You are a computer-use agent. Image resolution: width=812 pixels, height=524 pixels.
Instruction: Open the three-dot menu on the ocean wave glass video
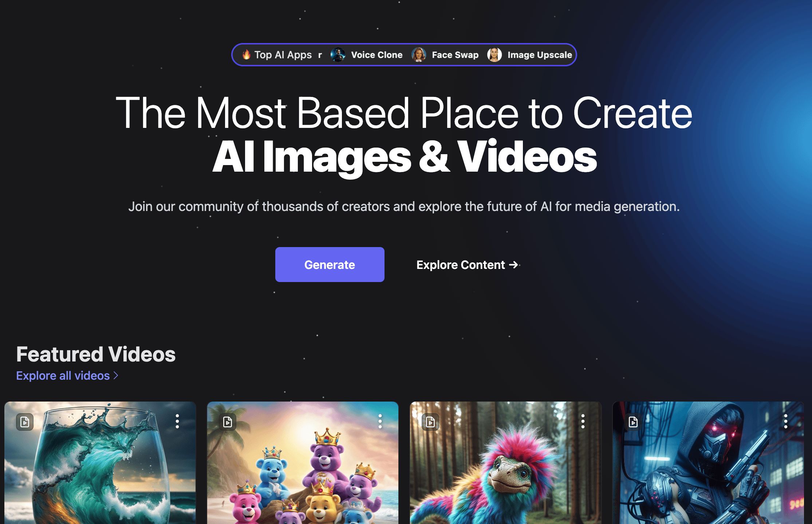pyautogui.click(x=177, y=421)
